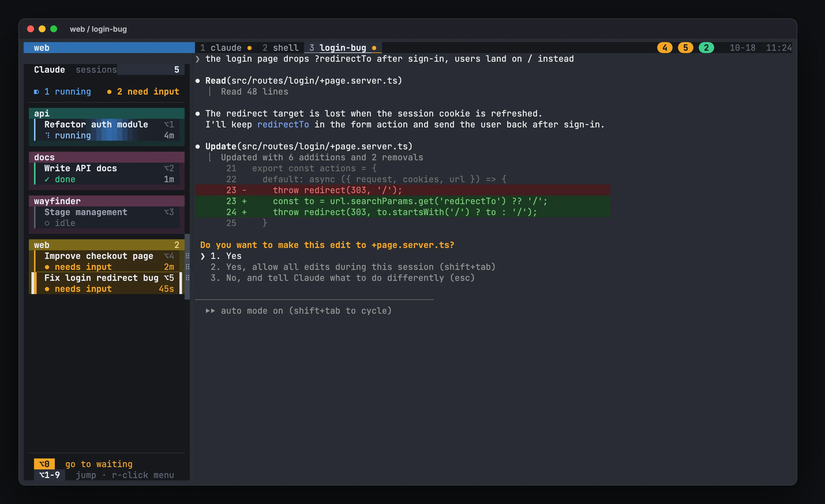This screenshot has width=825, height=504.
Task: Click the ⌥0 go to waiting shortcut
Action: 83,464
